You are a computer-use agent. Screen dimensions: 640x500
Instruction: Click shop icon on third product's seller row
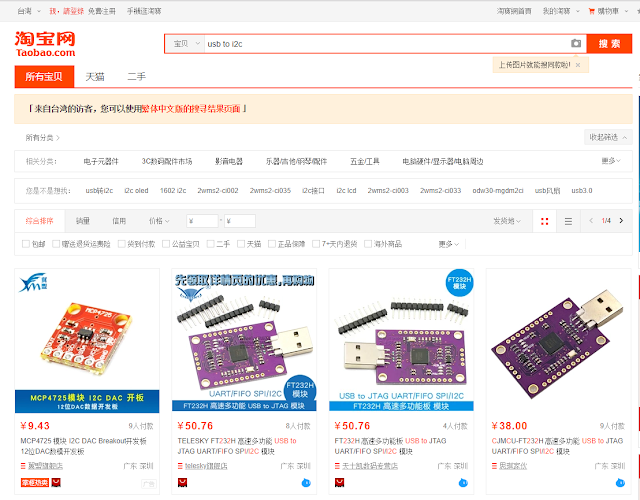click(x=337, y=466)
